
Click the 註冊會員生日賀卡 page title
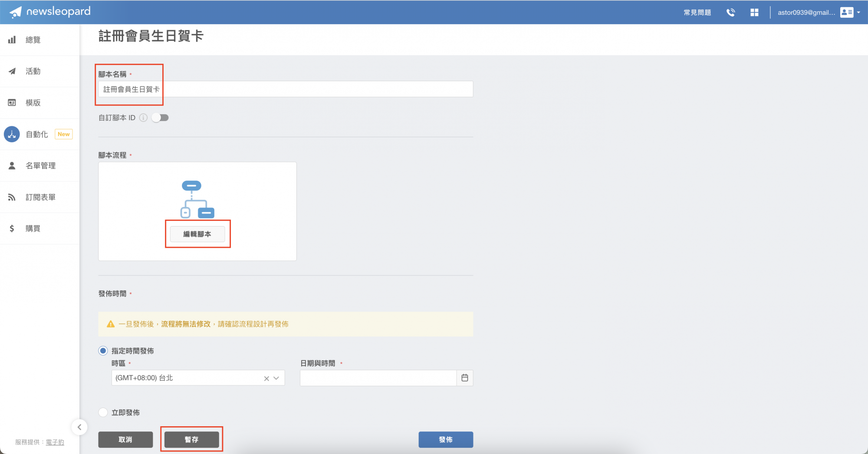pyautogui.click(x=151, y=36)
